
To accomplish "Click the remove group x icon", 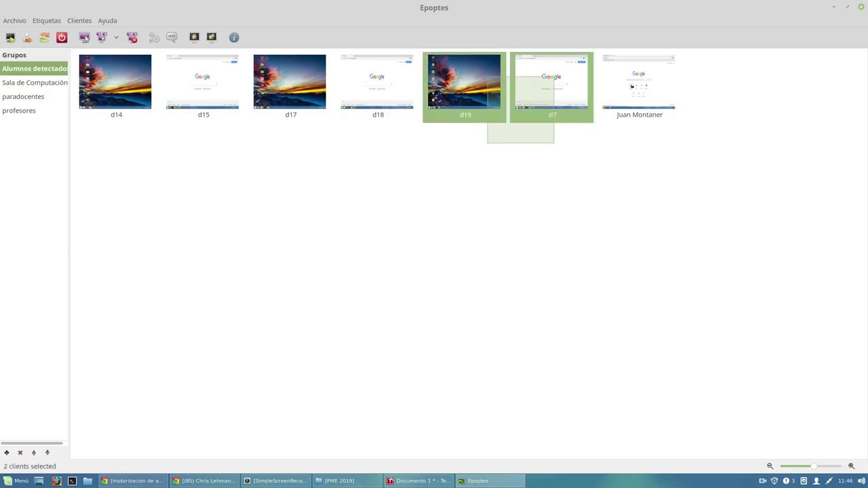I will click(20, 452).
